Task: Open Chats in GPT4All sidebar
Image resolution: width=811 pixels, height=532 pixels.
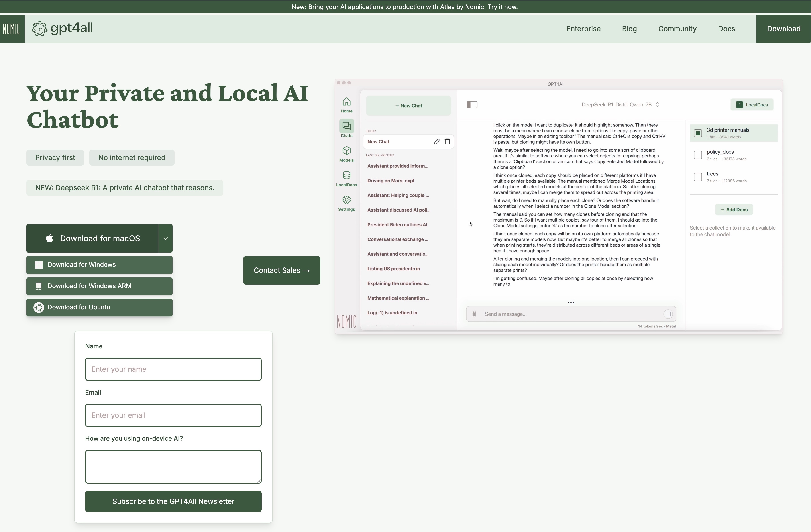Action: [346, 129]
